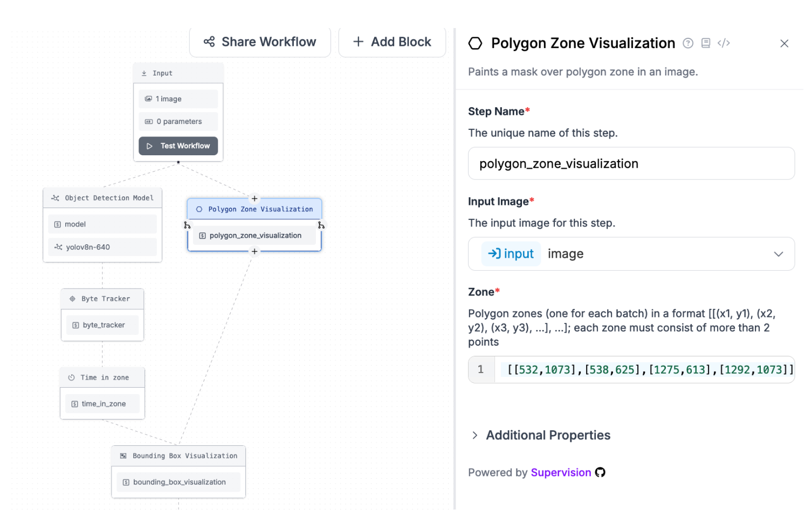Edit the Step Name text field

tap(631, 164)
